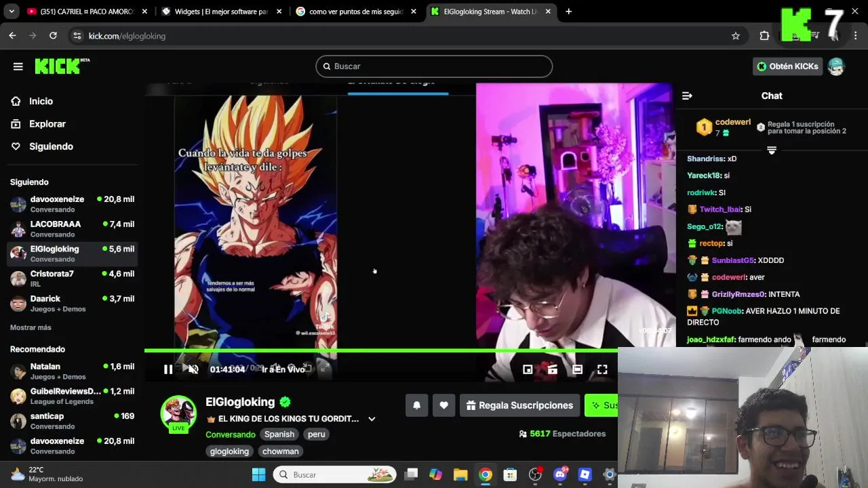
Task: Open LACOBRAAA channel in sidebar
Action: (x=72, y=229)
